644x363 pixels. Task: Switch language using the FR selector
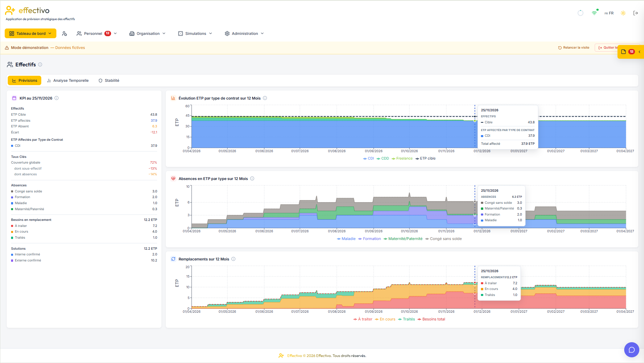[609, 13]
